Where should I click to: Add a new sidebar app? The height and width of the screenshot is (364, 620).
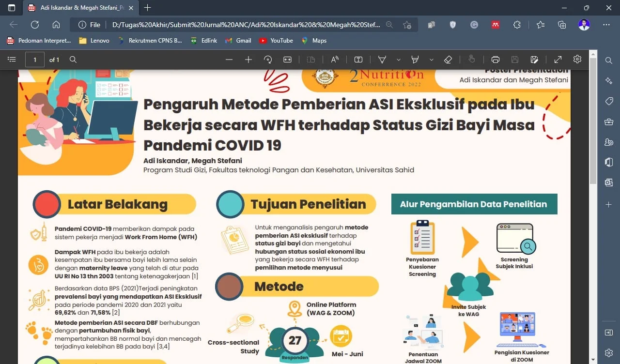click(x=609, y=205)
